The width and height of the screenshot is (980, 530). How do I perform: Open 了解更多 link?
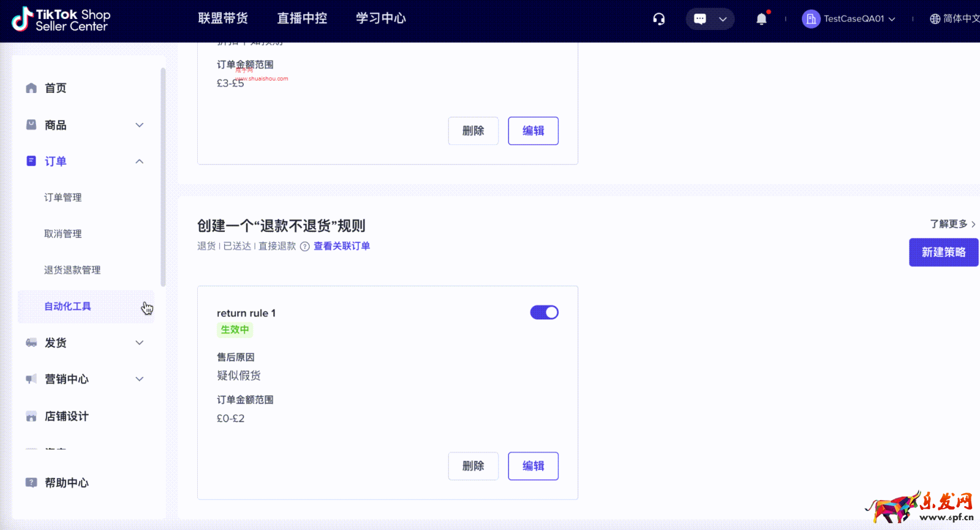click(952, 224)
